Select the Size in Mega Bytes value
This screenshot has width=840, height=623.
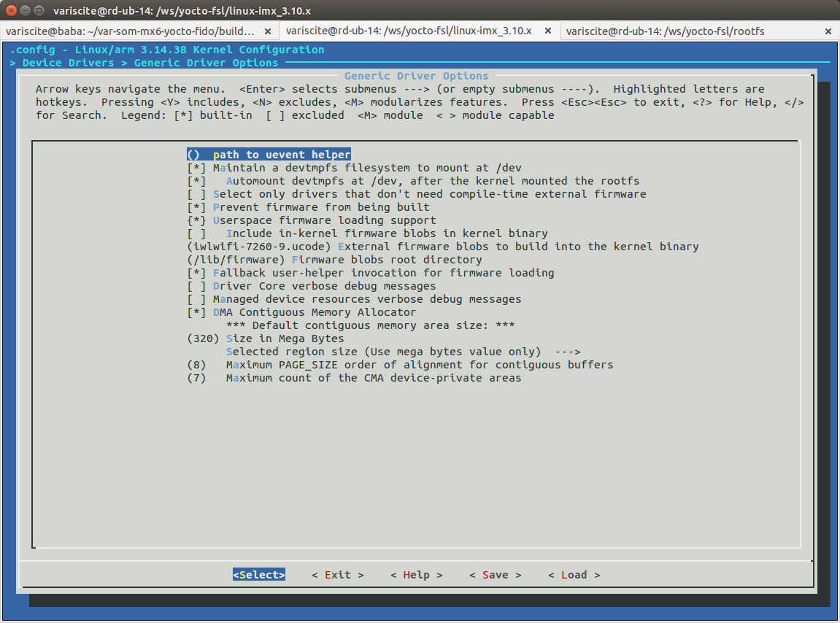tap(285, 338)
